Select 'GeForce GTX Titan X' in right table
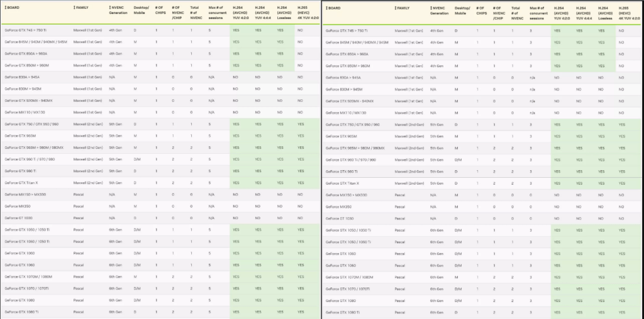Viewport: 644px width, 319px height. 342,183
